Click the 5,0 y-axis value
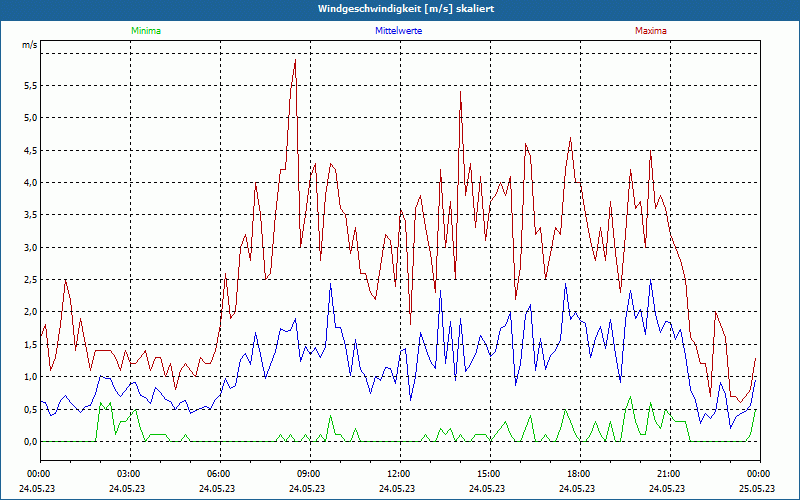The height and width of the screenshot is (500, 800). (31, 118)
